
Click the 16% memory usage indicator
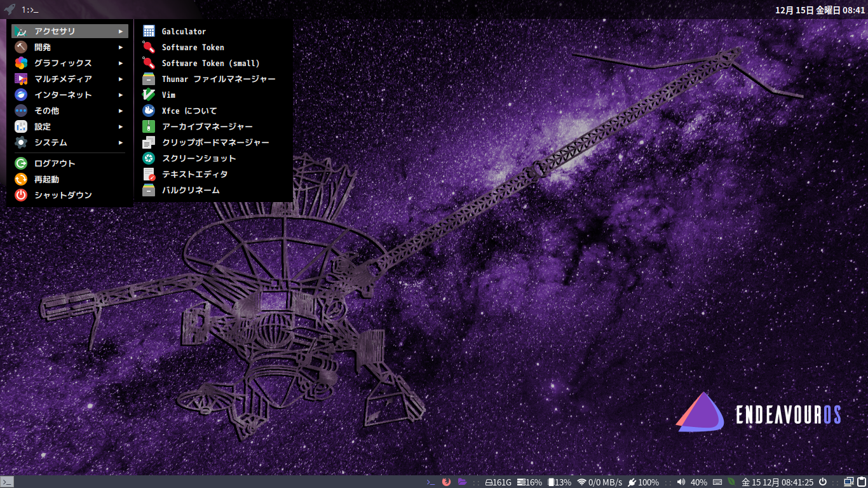(x=529, y=482)
